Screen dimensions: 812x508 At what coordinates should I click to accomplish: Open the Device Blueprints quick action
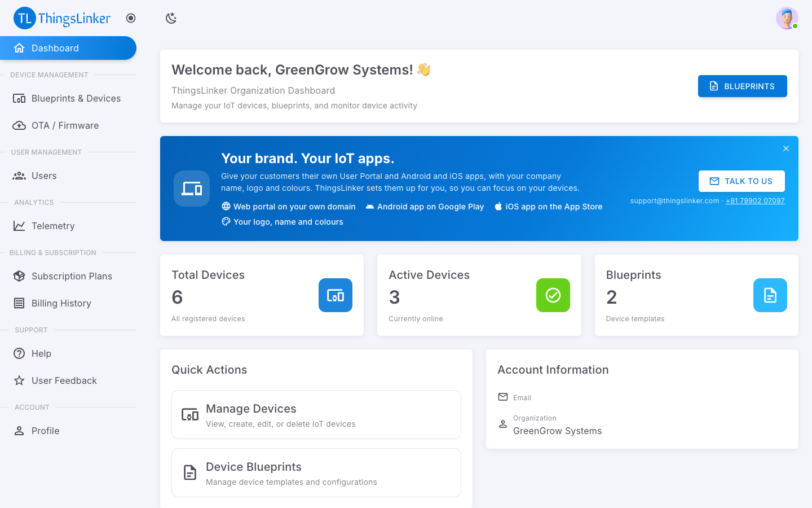[x=316, y=472]
